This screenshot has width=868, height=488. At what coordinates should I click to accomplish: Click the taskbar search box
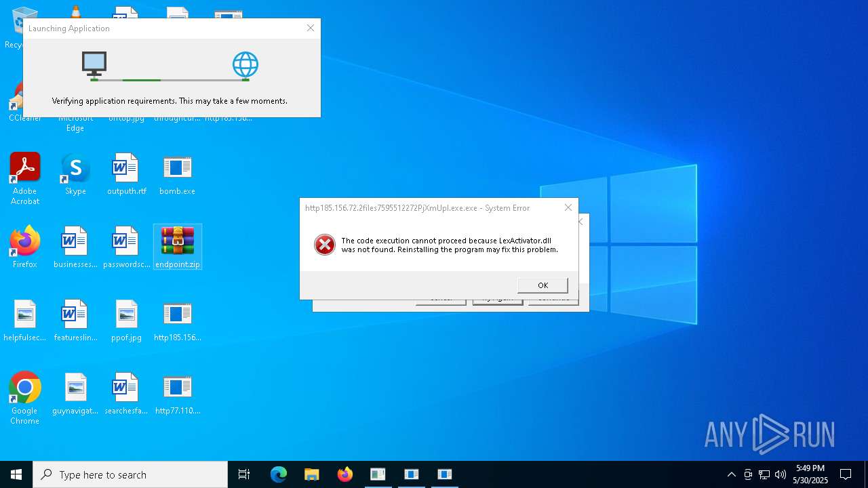130,474
